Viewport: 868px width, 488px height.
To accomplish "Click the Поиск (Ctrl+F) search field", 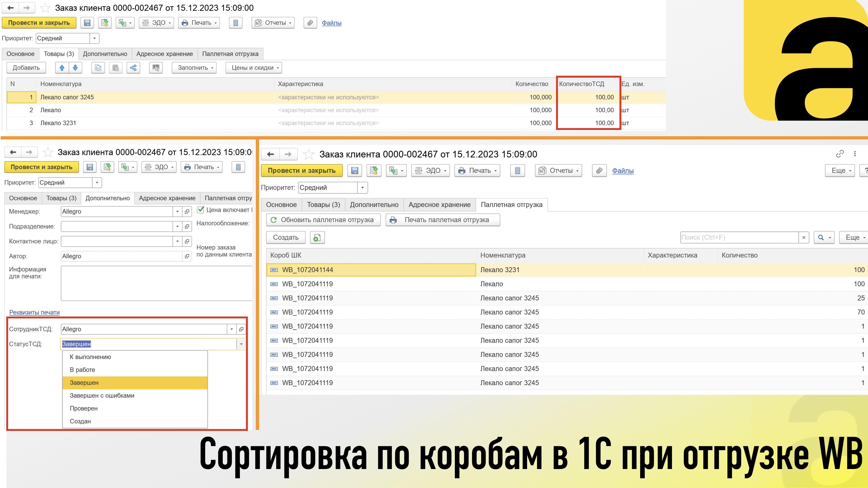I will [739, 237].
